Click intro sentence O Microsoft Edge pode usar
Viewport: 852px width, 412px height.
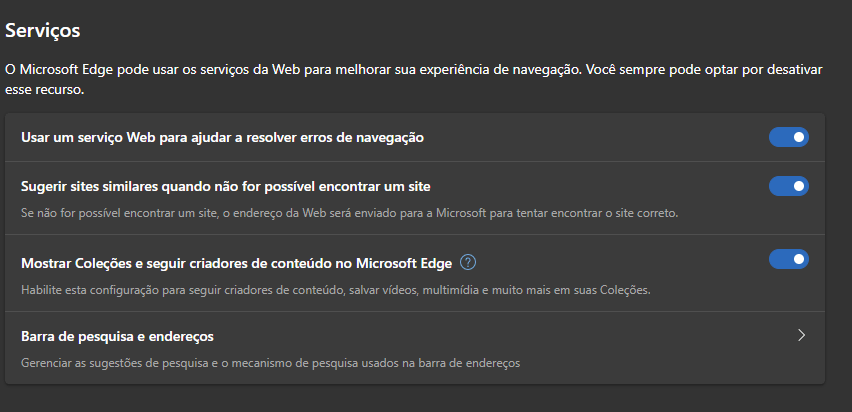[x=294, y=70]
